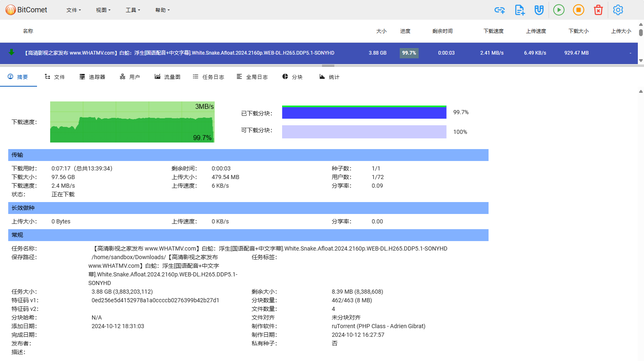The image size is (644, 361).
Task: Click the orange stop task button
Action: point(579,10)
